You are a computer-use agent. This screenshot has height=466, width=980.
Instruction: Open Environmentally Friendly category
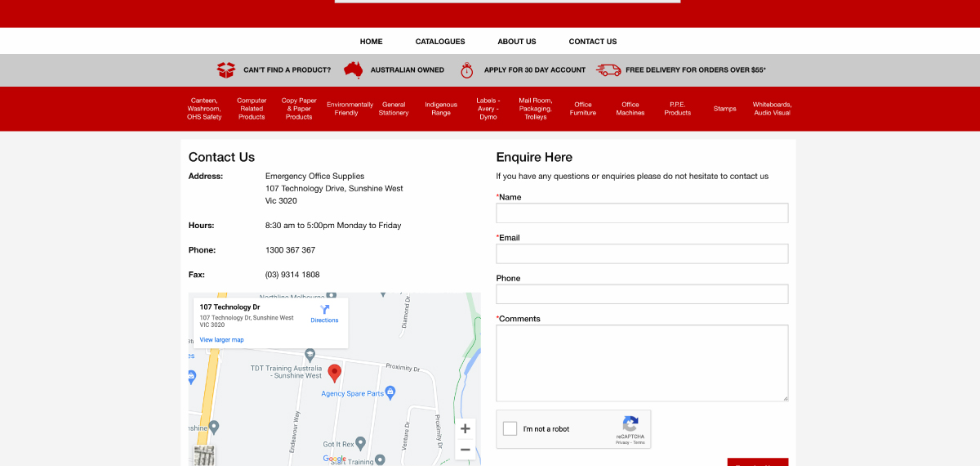350,109
